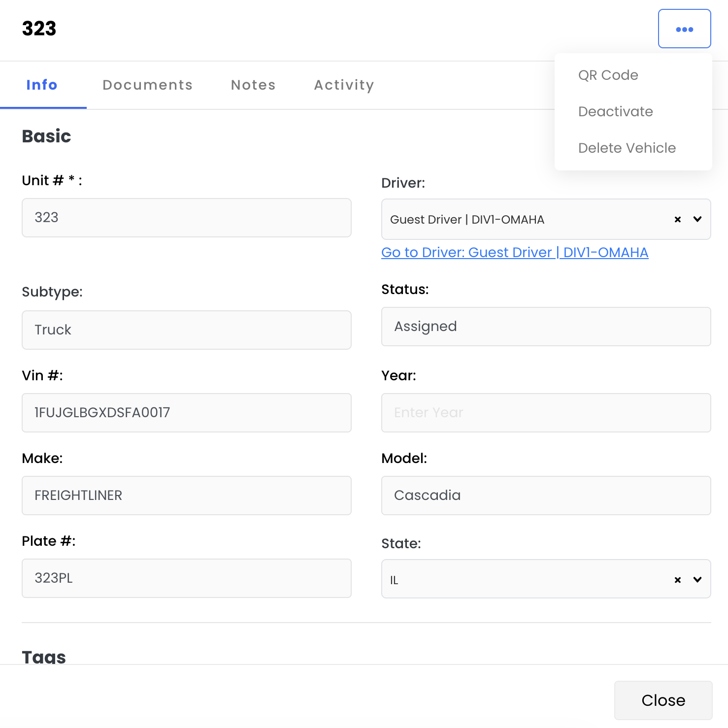The image size is (728, 728).
Task: Expand the State dropdown arrow
Action: (x=697, y=580)
